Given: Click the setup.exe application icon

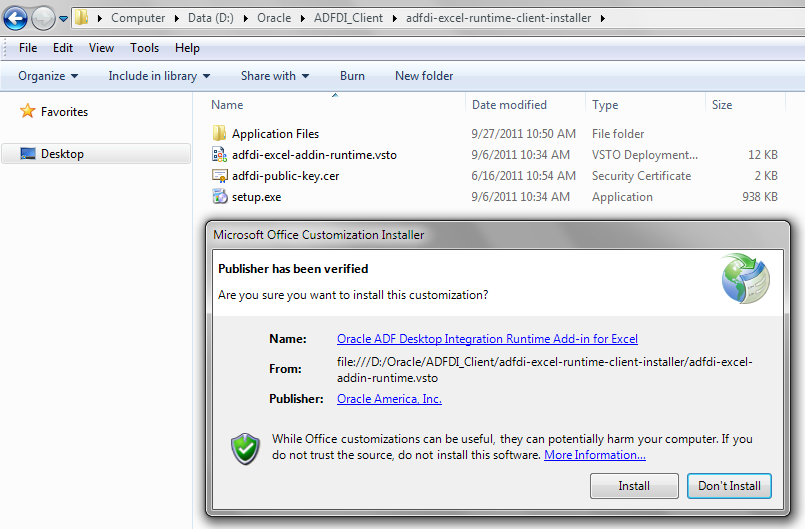Looking at the screenshot, I should (220, 197).
